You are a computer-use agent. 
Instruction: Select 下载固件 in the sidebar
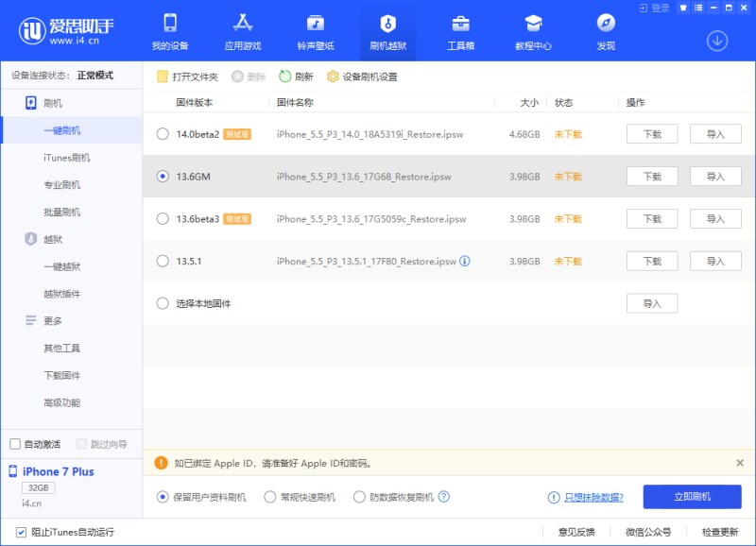(72, 375)
